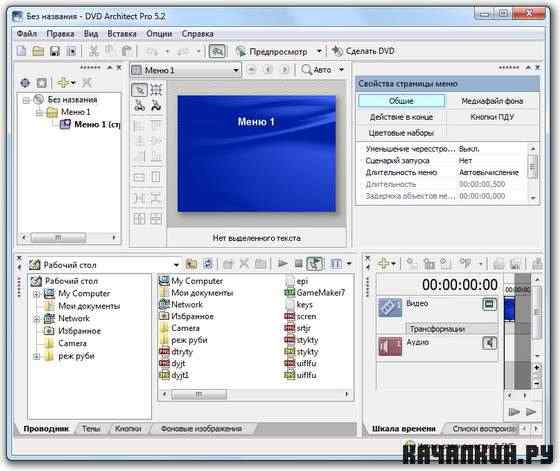Click the timeline zoom in plus button
Screen dimensions: 560x471
pyautogui.click(x=537, y=367)
